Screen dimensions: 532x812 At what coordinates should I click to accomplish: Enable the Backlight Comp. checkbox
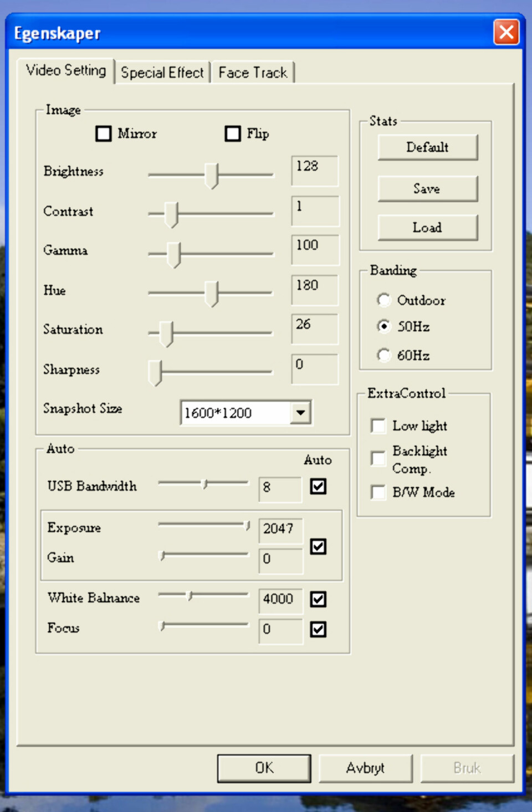[378, 459]
